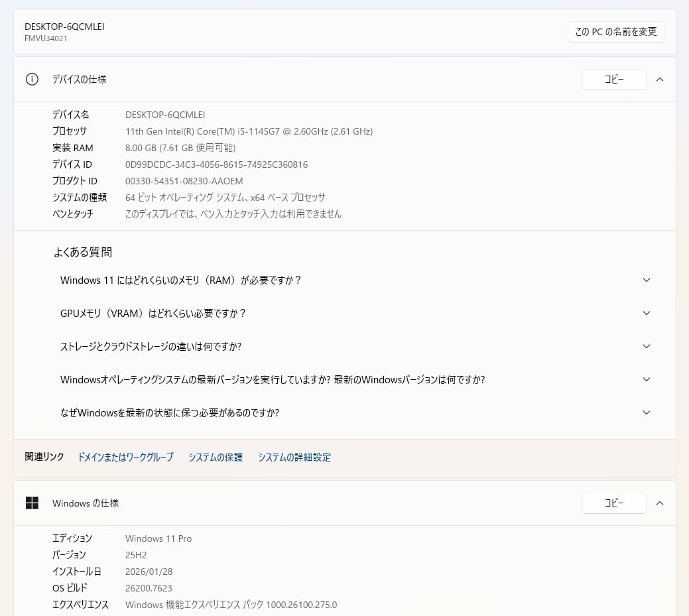Click the システムの種類 label
The image size is (689, 616).
coord(80,198)
